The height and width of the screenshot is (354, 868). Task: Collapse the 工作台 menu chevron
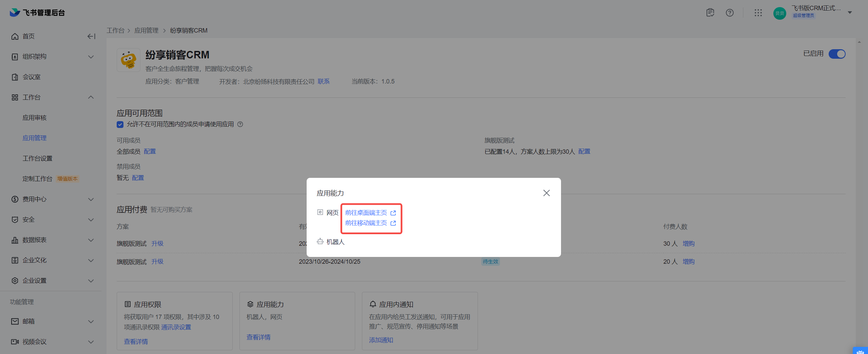pyautogui.click(x=91, y=97)
